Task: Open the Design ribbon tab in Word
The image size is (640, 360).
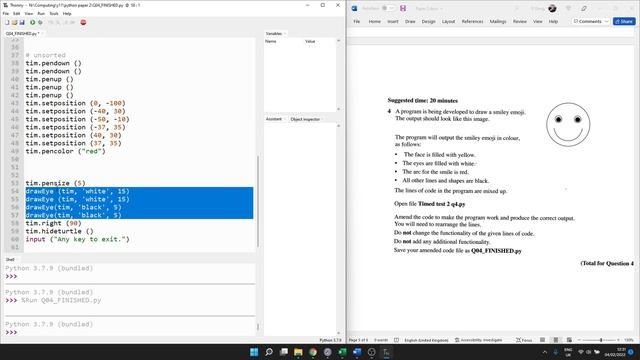Action: click(x=428, y=21)
